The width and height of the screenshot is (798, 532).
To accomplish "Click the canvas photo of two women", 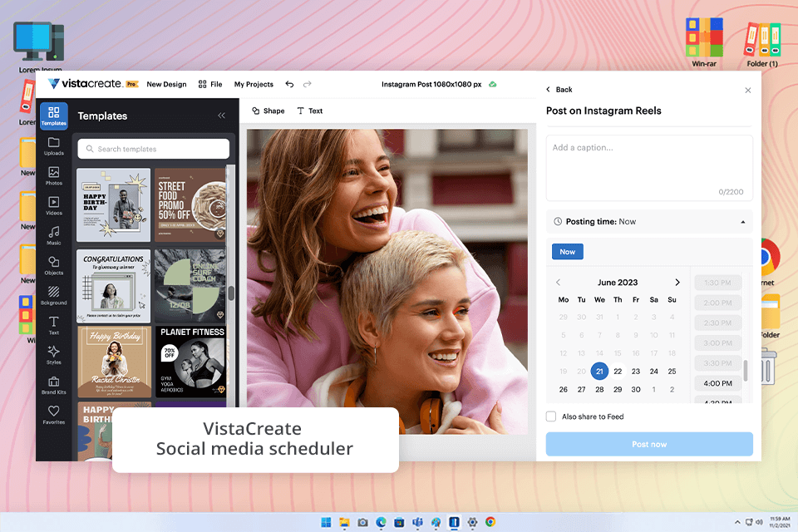I will tap(387, 281).
